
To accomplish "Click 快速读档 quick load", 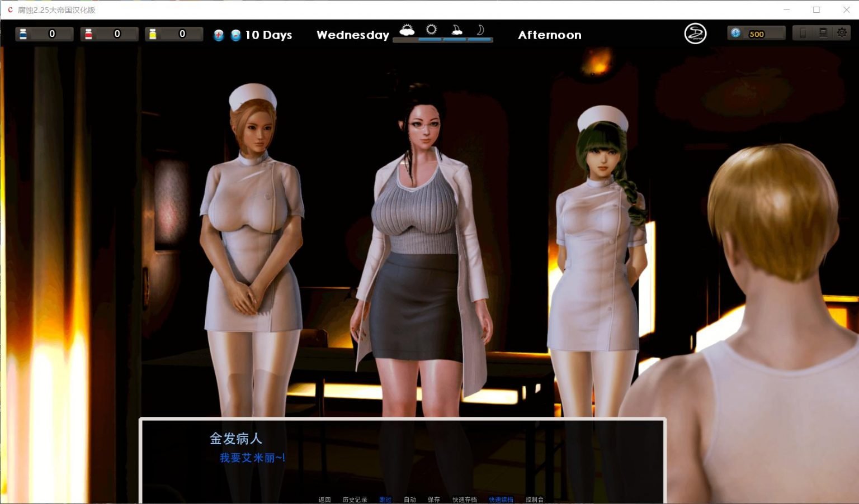I will pyautogui.click(x=501, y=499).
